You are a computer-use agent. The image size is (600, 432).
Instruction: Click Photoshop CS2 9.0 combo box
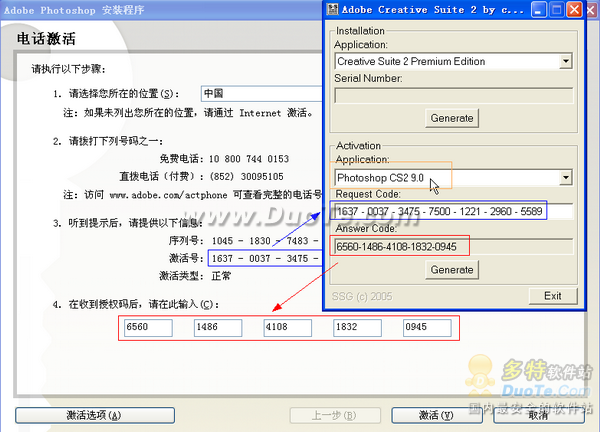453,178
